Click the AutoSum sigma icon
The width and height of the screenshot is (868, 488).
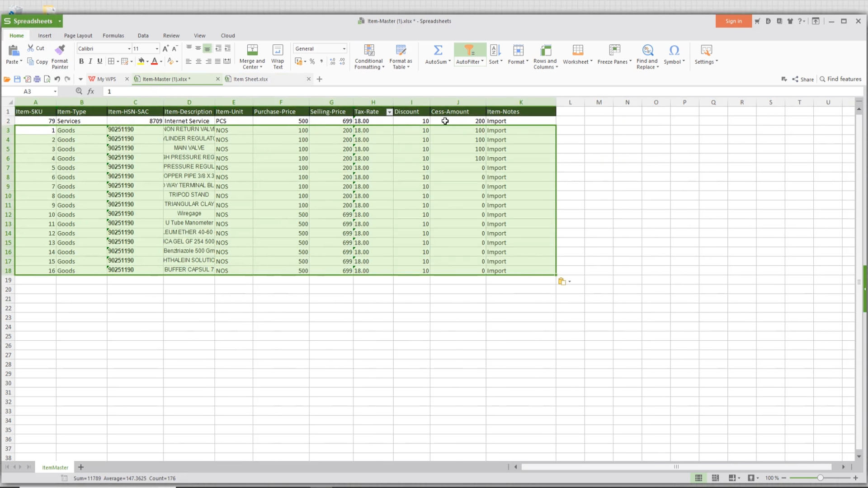click(438, 50)
